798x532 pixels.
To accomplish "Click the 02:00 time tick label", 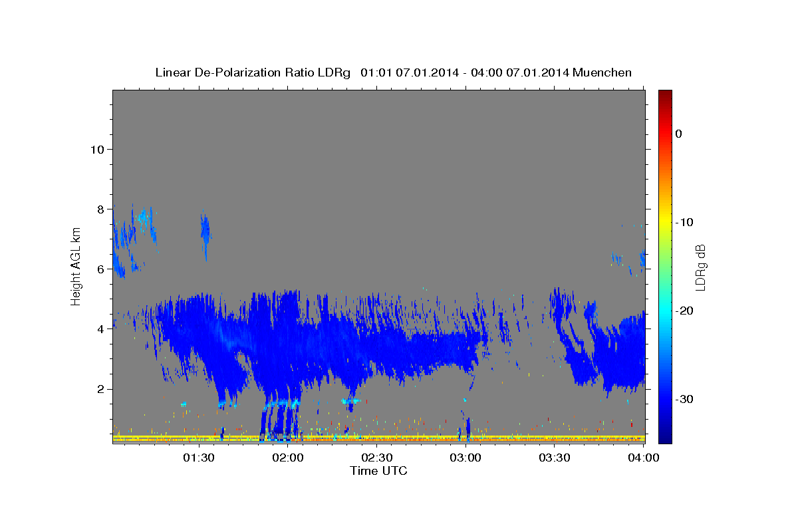I will coord(288,458).
